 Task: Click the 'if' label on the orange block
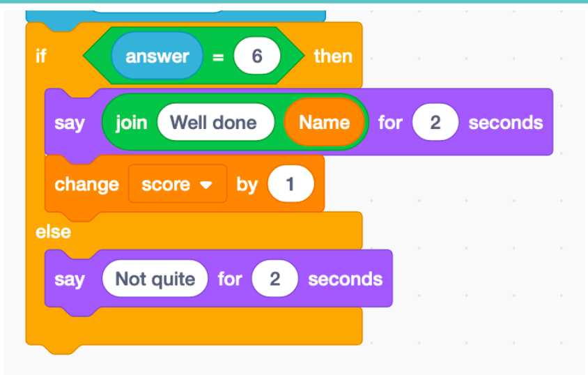(x=41, y=56)
